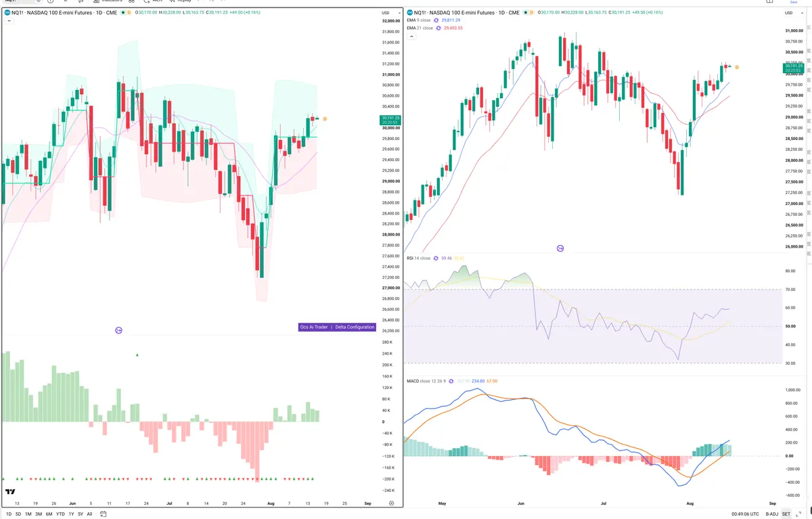The image size is (812, 519).
Task: Collapse indicator legend in left chart
Action: click(x=9, y=21)
